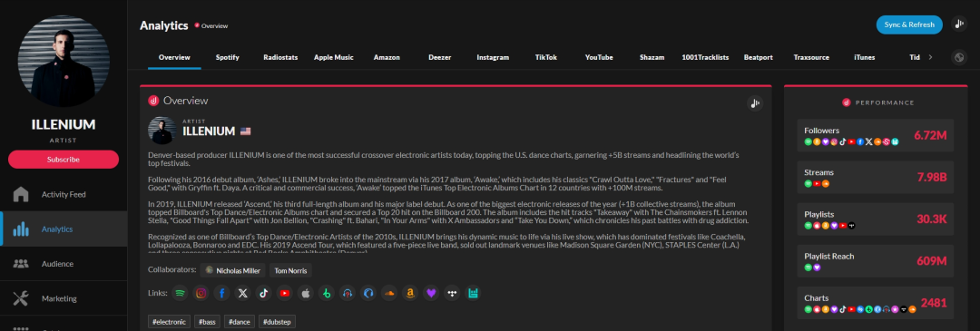Click the globe icon beside the tabs
The height and width of the screenshot is (331, 980).
click(x=959, y=57)
